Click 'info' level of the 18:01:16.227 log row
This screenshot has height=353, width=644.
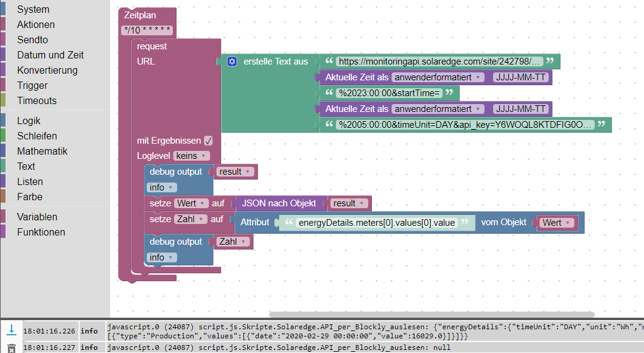click(89, 348)
